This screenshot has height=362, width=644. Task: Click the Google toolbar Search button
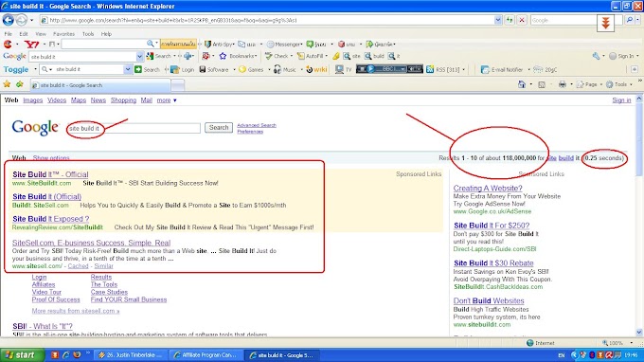point(158,56)
